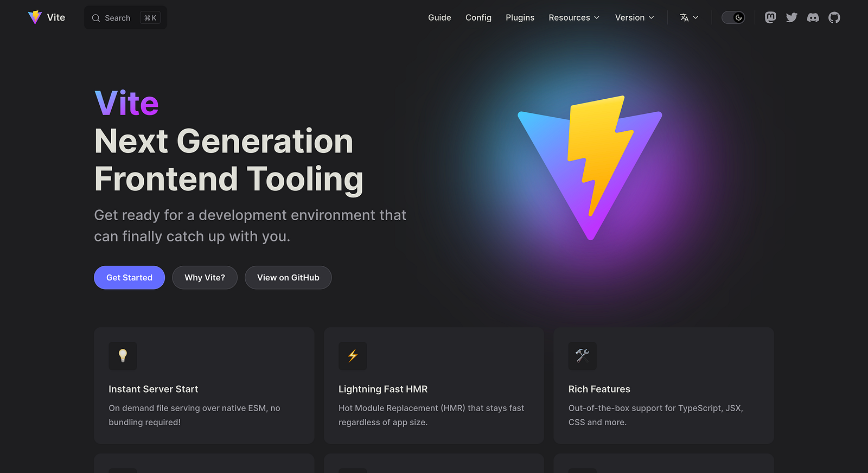The width and height of the screenshot is (868, 473).
Task: Expand the Resources dropdown menu
Action: [574, 17]
